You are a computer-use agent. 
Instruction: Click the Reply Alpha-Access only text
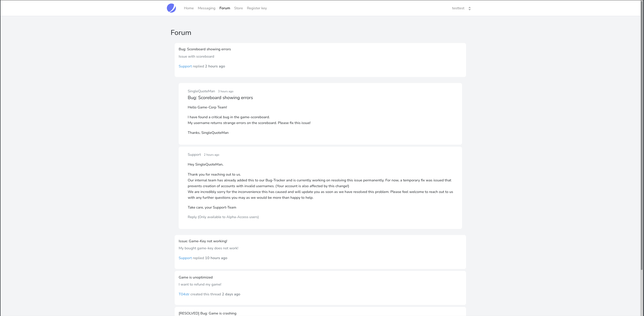click(x=223, y=217)
